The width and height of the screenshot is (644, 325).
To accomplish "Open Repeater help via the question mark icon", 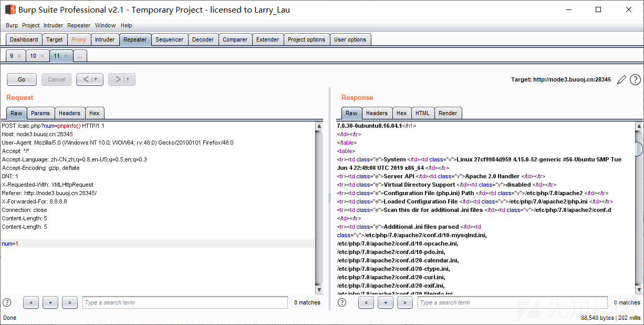I will 635,79.
